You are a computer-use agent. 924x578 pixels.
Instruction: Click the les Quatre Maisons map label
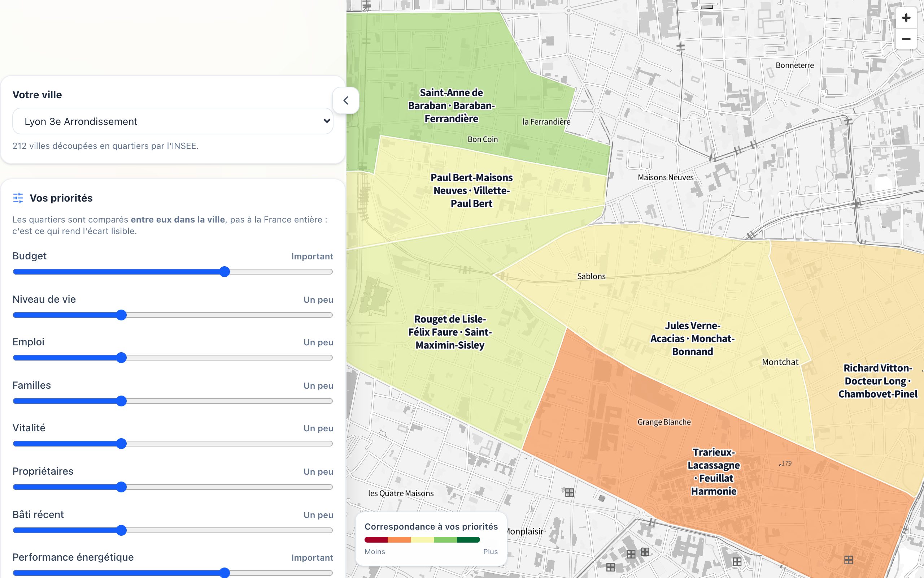click(x=401, y=493)
